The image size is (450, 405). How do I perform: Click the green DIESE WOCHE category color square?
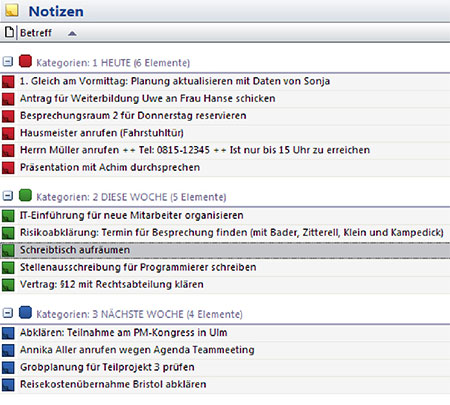25,195
